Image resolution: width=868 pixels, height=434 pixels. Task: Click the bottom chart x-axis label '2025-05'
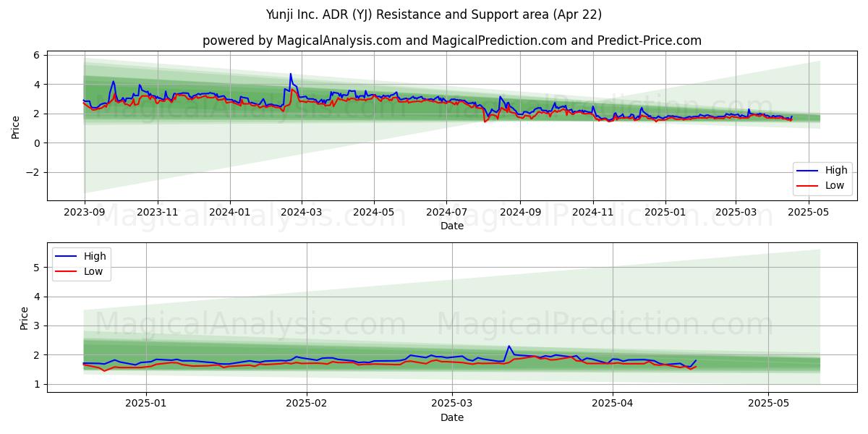click(768, 404)
